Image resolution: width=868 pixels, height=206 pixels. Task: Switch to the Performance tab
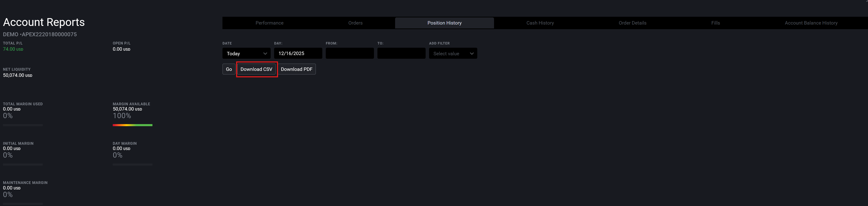(269, 23)
